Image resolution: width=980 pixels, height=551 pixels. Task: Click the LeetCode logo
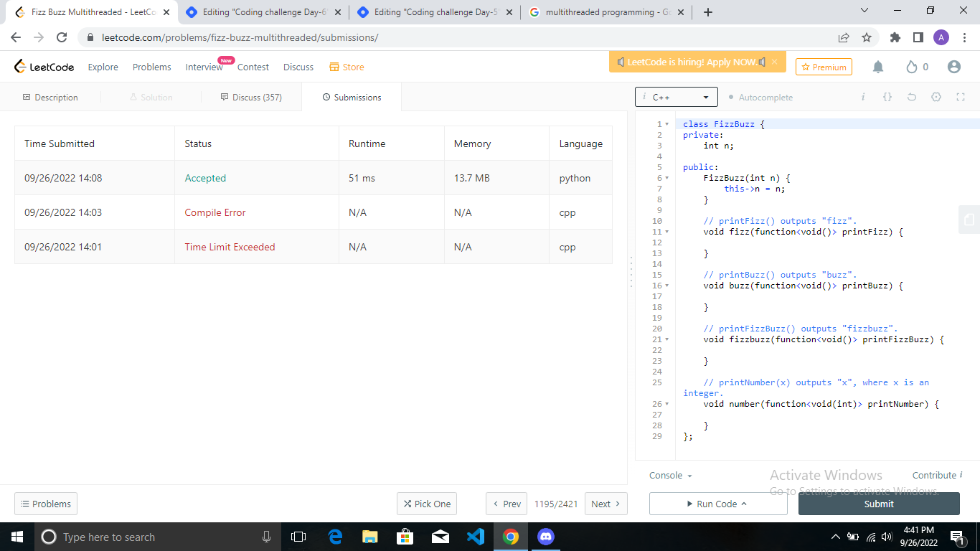point(44,67)
